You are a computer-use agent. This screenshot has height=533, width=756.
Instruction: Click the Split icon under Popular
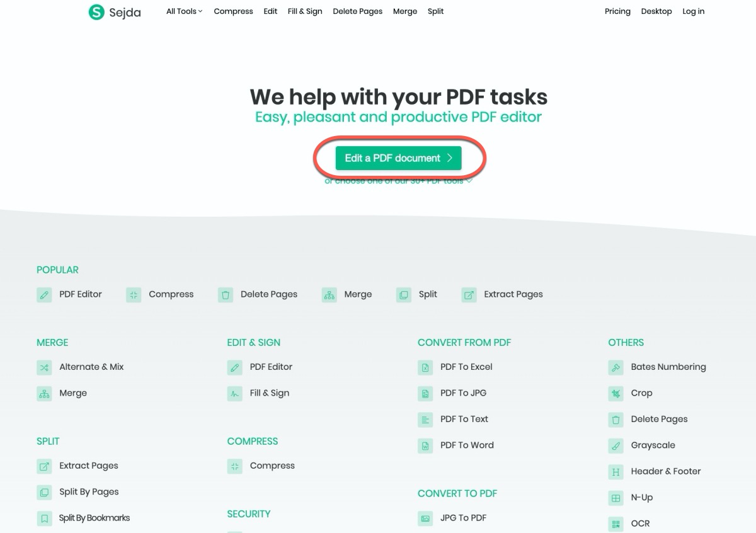click(x=404, y=295)
